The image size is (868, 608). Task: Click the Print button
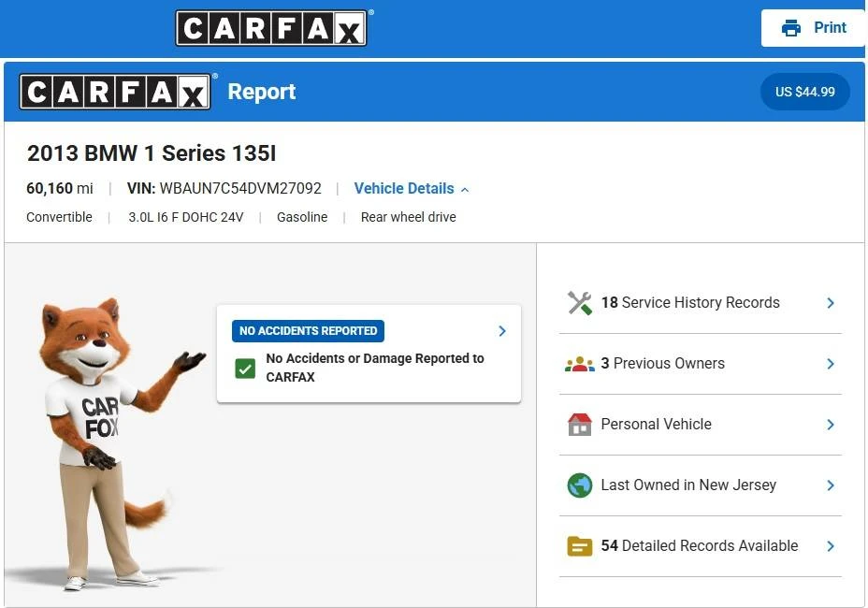tap(813, 28)
